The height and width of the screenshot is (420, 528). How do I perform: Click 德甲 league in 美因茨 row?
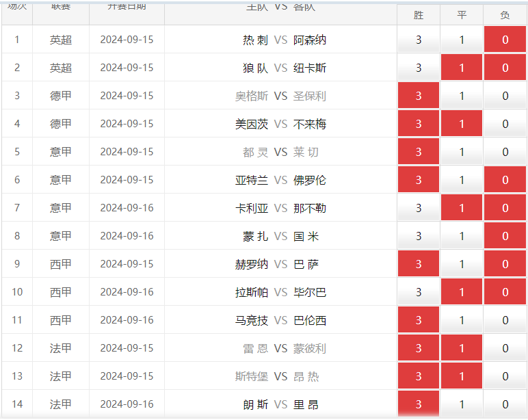(x=61, y=124)
